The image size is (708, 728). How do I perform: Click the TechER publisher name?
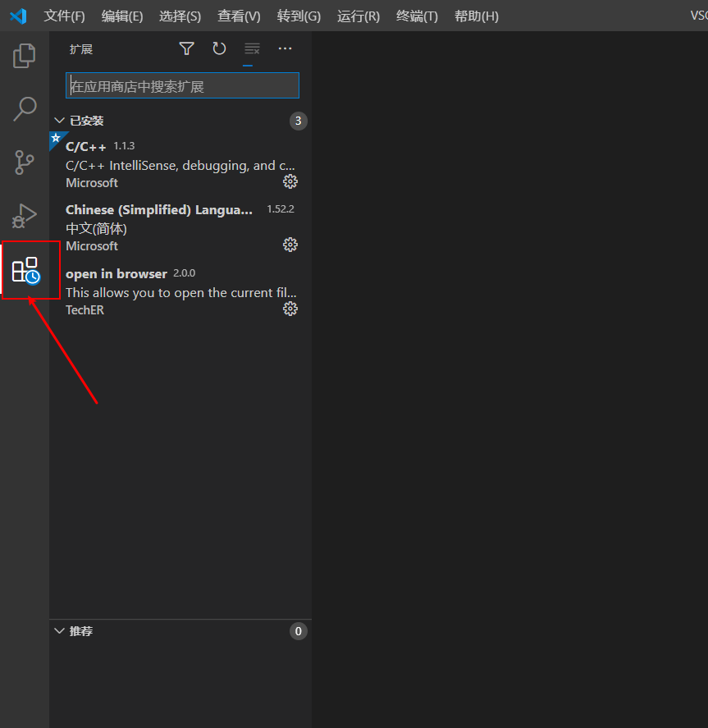point(85,310)
